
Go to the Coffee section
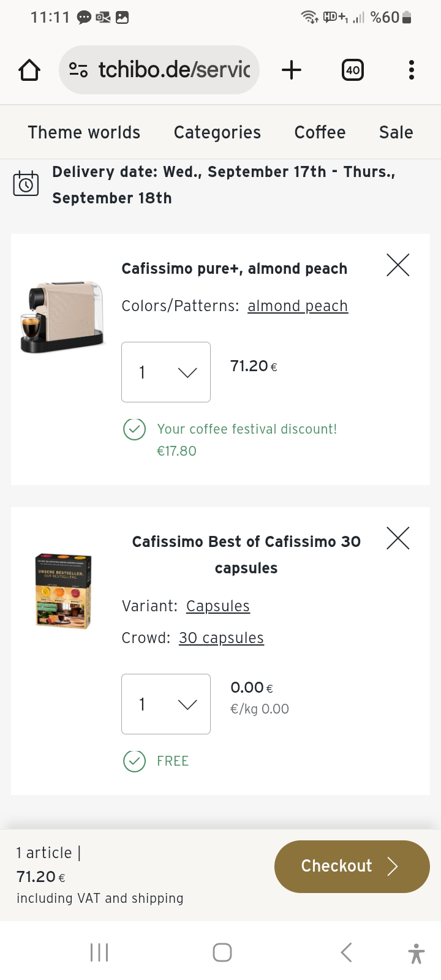click(x=320, y=132)
